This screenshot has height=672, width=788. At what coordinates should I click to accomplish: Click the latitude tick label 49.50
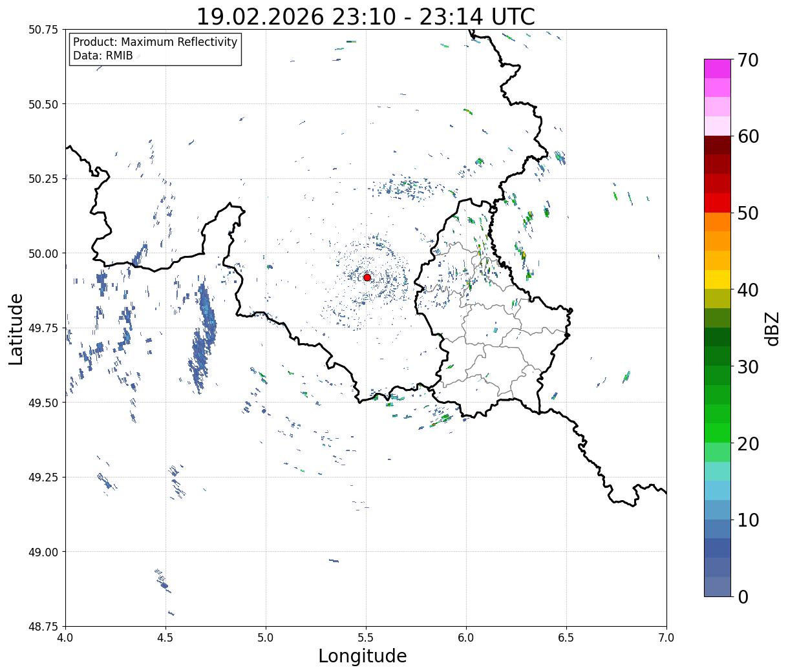click(43, 403)
